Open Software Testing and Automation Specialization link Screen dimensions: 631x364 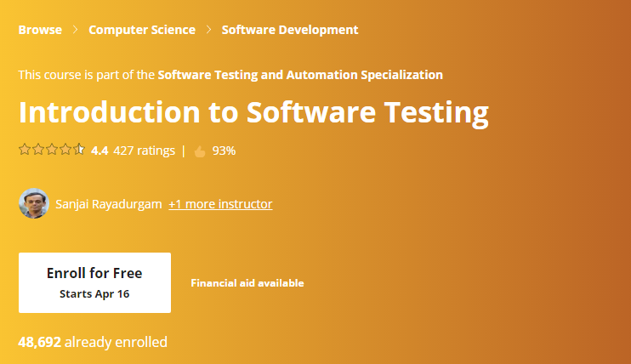tap(300, 75)
